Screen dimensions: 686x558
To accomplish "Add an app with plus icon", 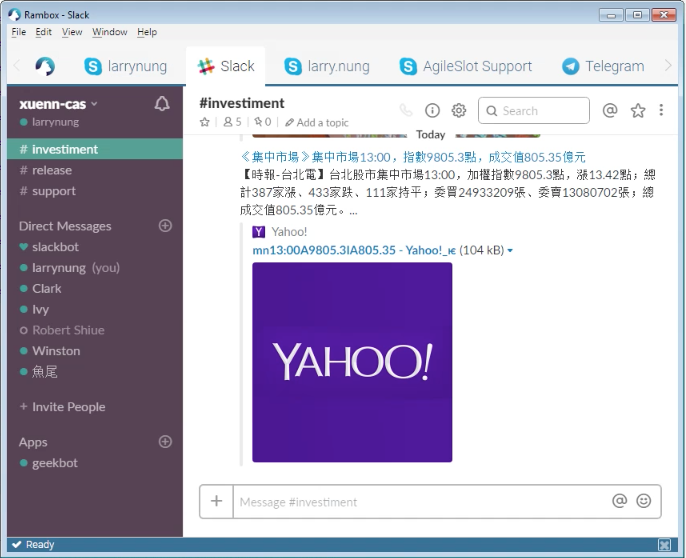I will [165, 442].
